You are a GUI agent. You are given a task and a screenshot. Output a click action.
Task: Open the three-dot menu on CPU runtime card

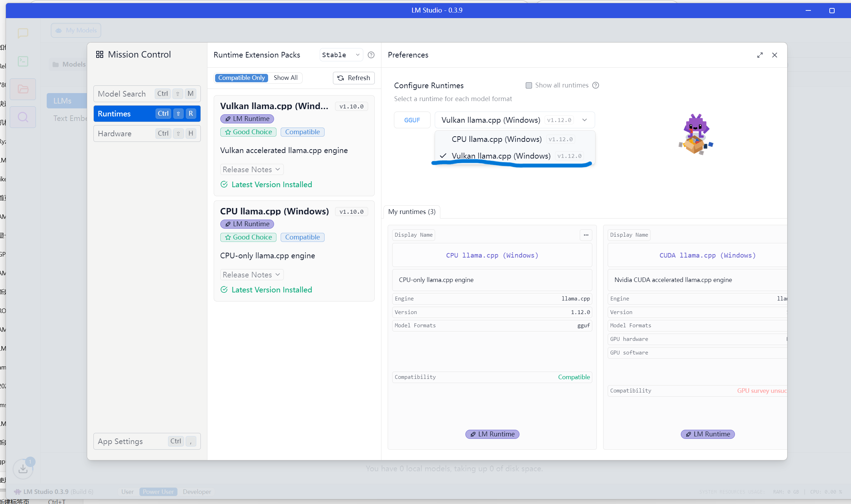pos(586,235)
